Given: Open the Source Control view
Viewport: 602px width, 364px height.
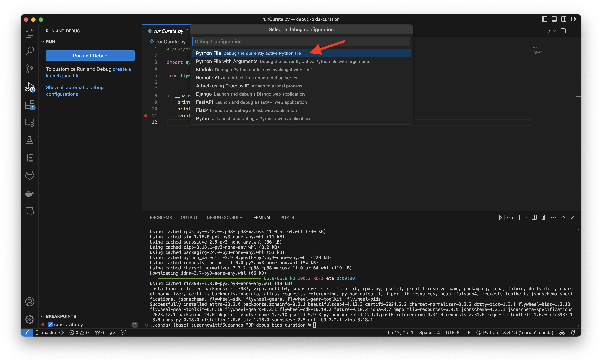Looking at the screenshot, I should [30, 69].
